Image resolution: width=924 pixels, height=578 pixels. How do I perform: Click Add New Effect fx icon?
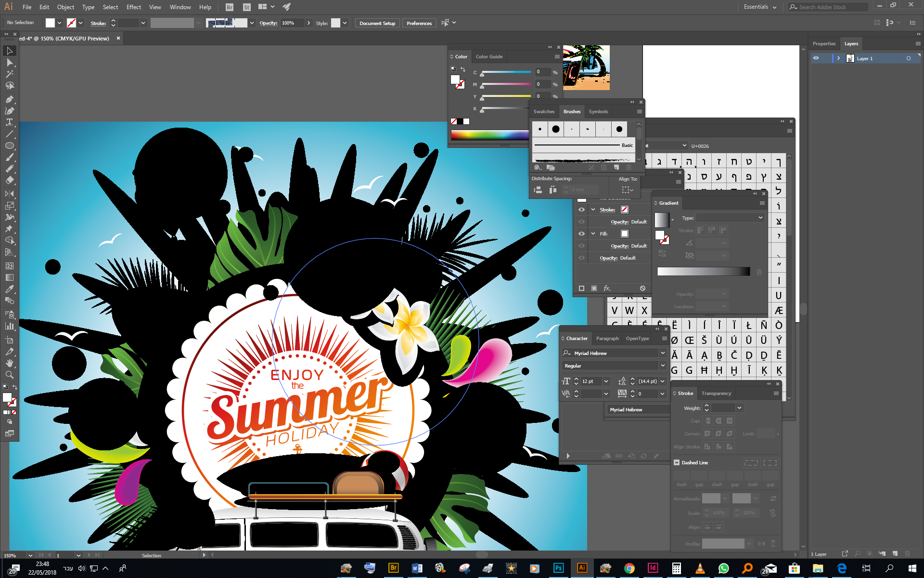tap(607, 288)
